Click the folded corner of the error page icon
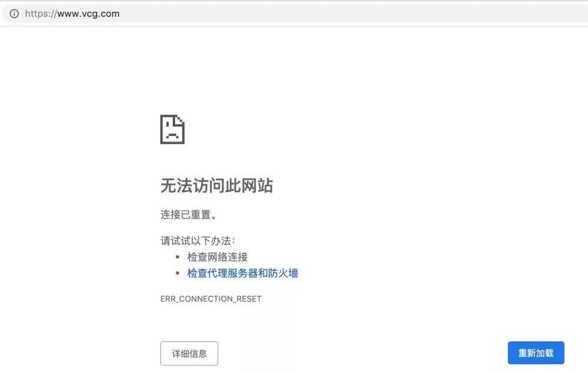 (181, 119)
